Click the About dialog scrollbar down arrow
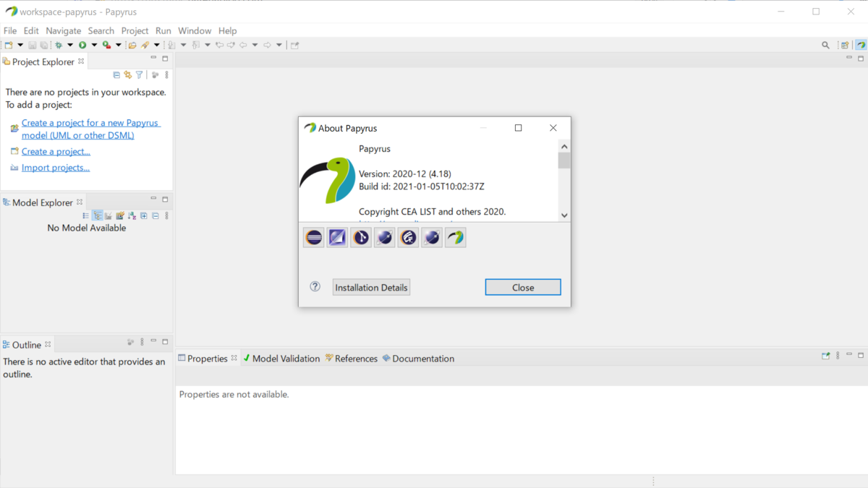This screenshot has height=488, width=868. (564, 215)
